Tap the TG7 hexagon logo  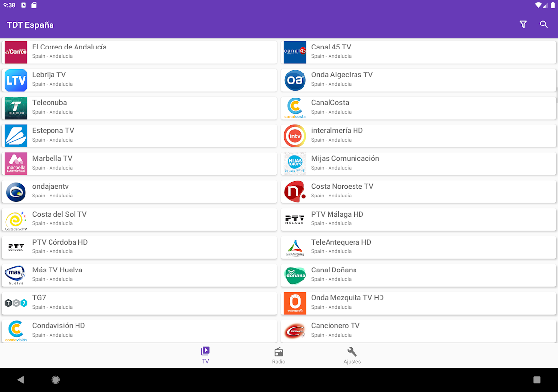point(16,303)
